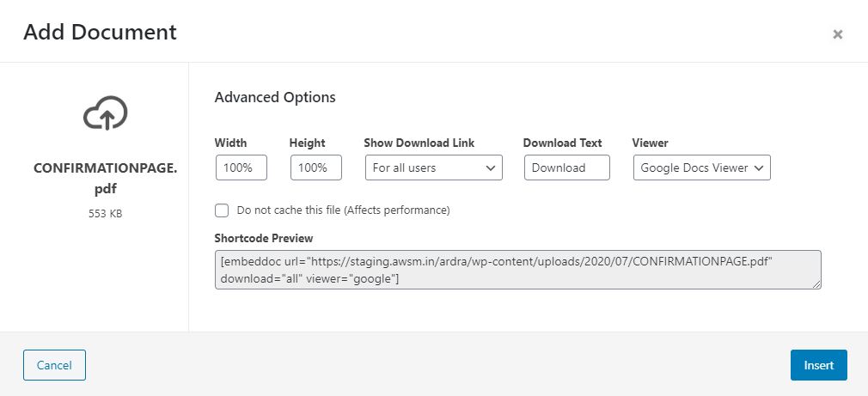
Task: Click the Shortcode Preview label
Action: tap(264, 239)
